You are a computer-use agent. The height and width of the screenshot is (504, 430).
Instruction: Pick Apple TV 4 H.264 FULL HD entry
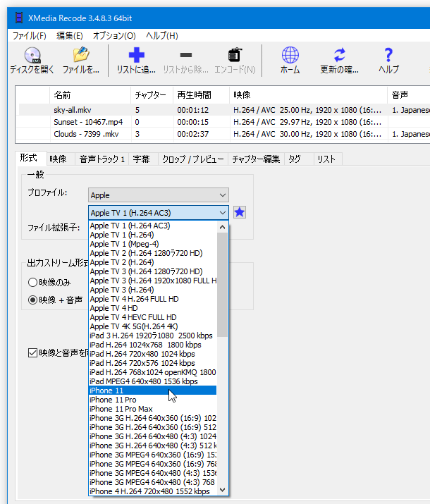153,299
